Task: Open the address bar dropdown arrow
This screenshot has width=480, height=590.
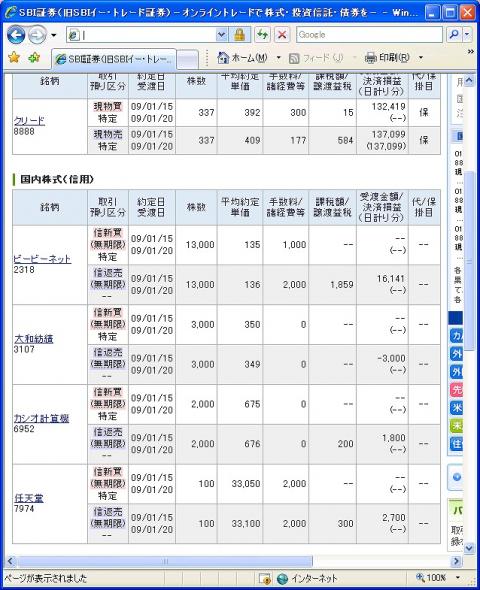Action: (x=222, y=35)
